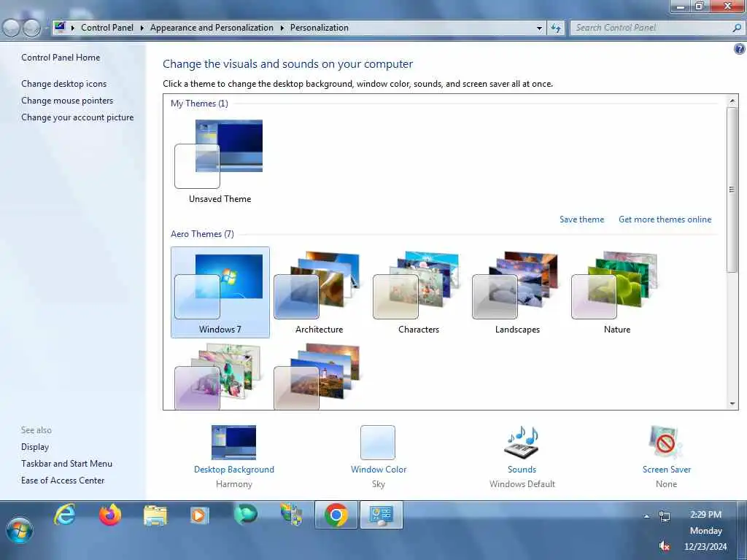Open Control Panel Home

[61, 58]
